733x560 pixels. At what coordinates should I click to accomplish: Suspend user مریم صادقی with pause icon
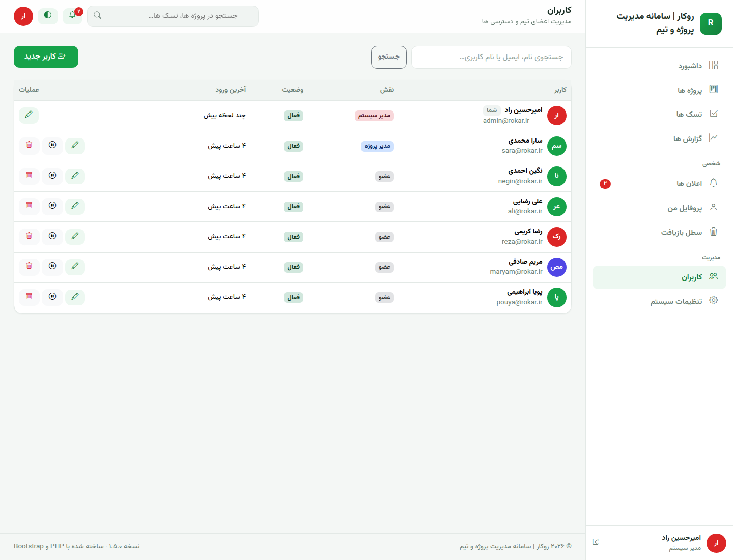click(52, 267)
